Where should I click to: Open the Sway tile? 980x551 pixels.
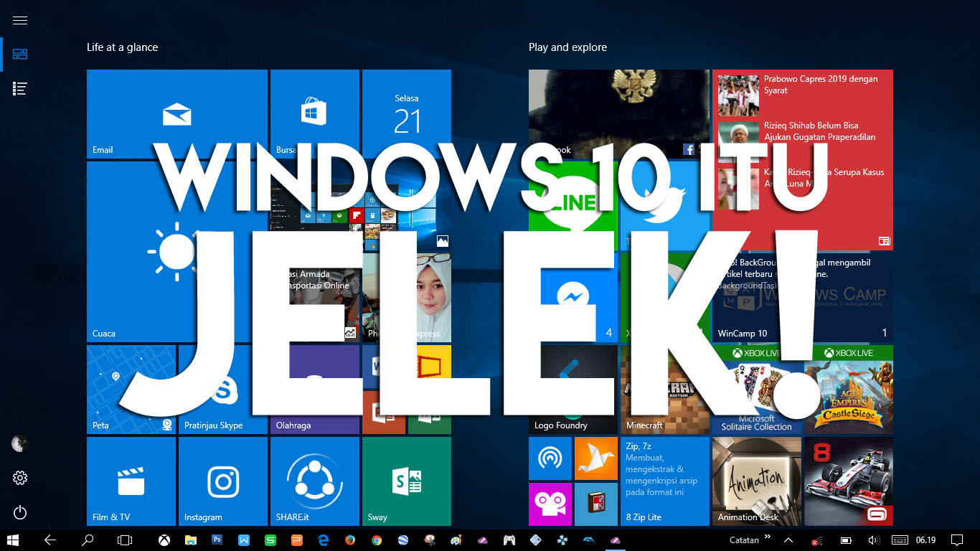pyautogui.click(x=407, y=481)
